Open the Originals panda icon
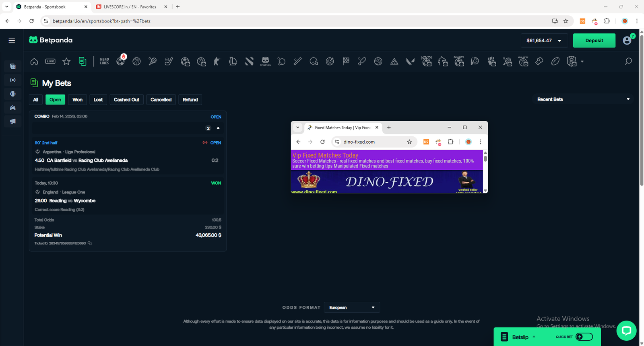 265,61
